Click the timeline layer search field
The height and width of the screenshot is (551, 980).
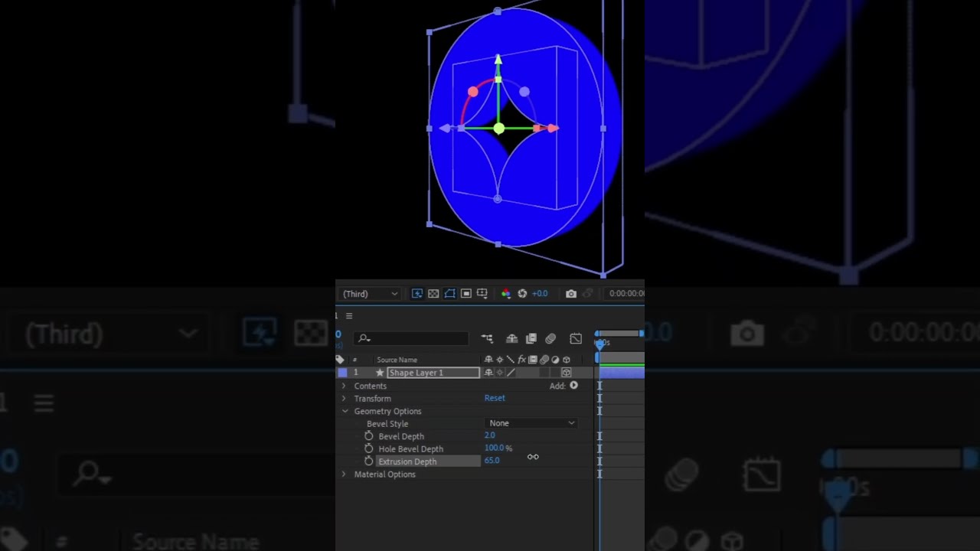pos(412,338)
